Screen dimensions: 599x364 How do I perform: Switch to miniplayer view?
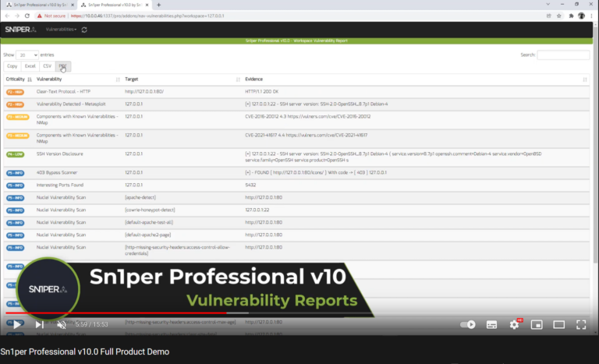point(537,324)
